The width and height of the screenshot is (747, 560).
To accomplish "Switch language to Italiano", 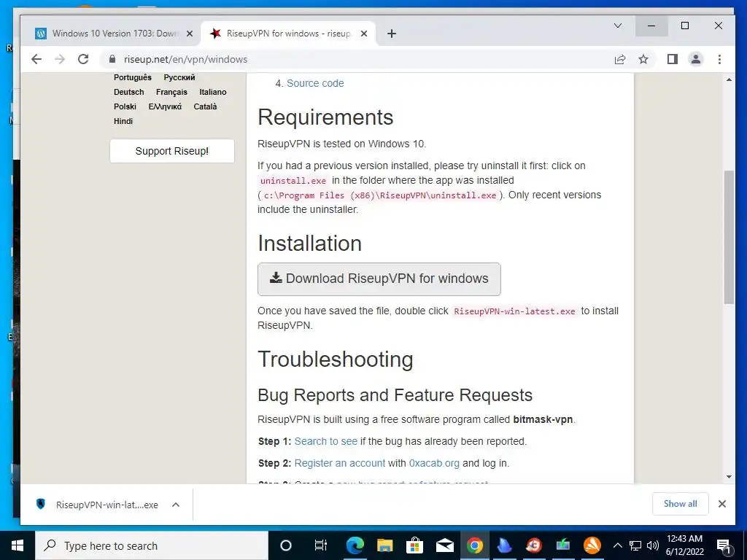I will pyautogui.click(x=213, y=92).
